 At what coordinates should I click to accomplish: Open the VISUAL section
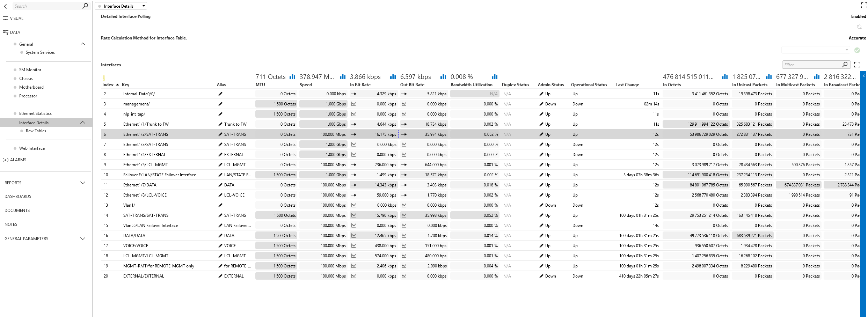(x=17, y=19)
